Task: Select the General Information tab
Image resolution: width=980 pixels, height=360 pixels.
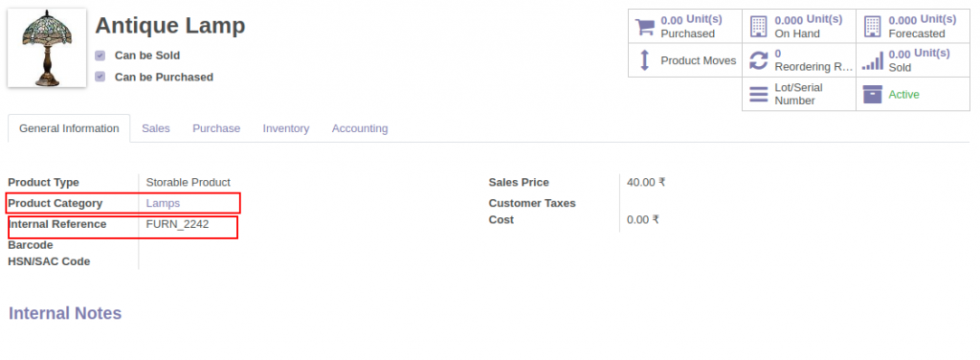Action: 69,128
